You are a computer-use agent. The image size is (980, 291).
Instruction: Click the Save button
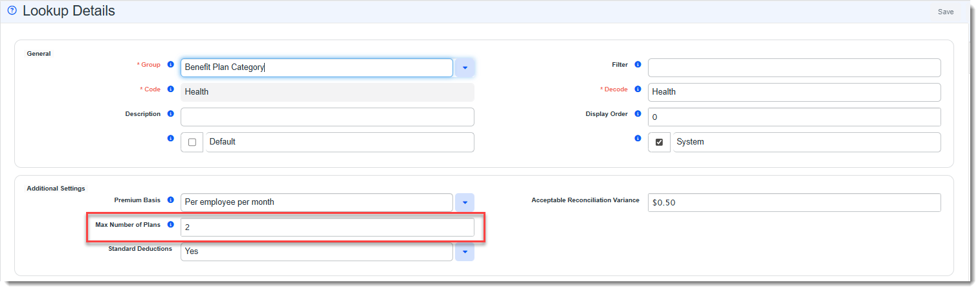click(945, 12)
